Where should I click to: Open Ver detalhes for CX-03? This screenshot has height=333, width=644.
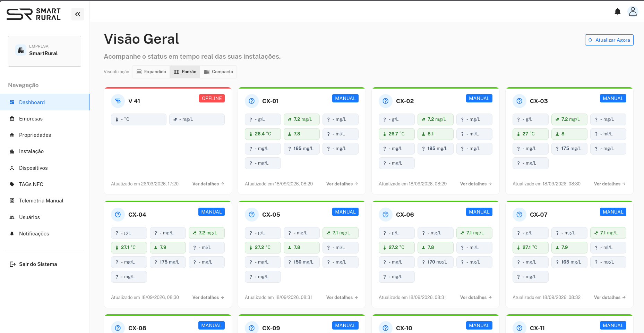610,184
